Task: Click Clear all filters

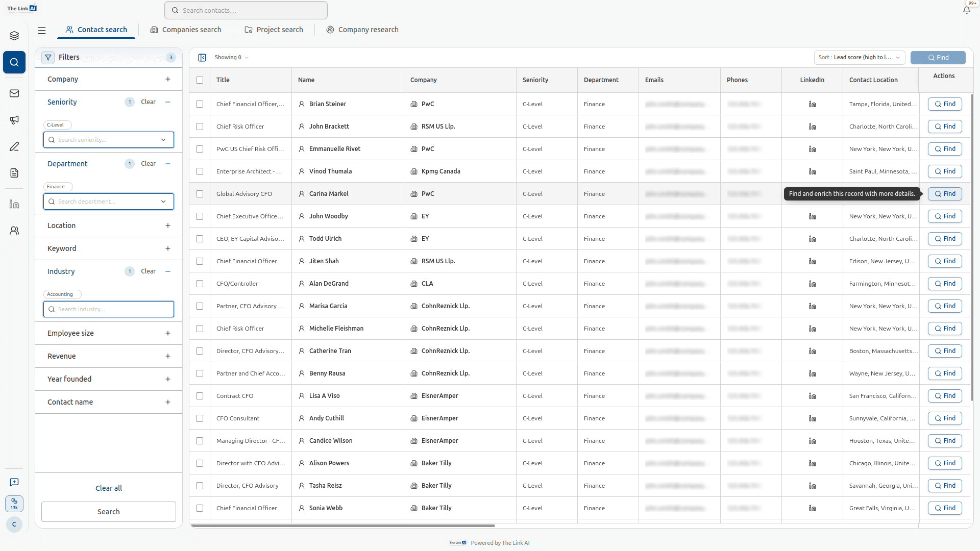Action: click(109, 488)
